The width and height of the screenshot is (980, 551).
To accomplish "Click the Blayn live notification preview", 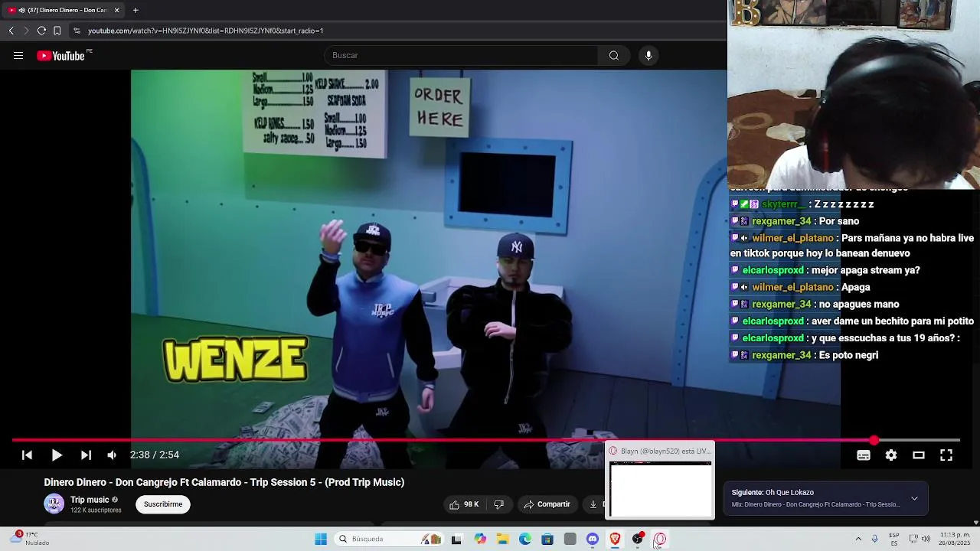I will (x=660, y=481).
